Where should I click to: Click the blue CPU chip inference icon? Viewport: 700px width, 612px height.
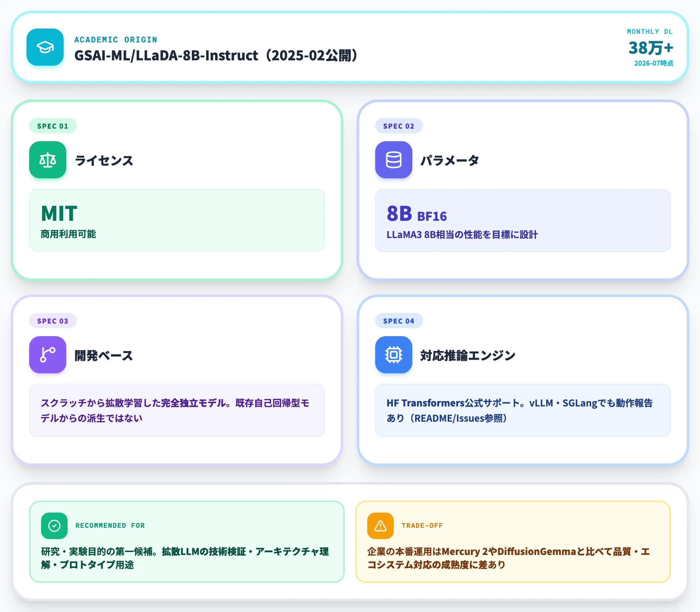tap(394, 355)
